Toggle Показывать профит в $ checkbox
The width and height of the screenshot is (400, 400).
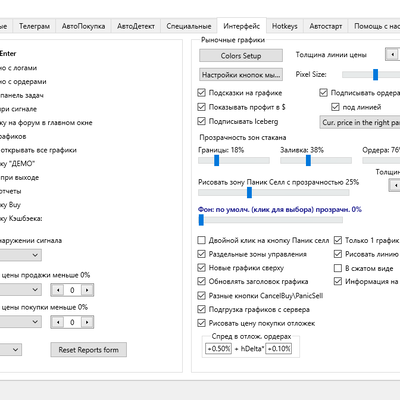tap(201, 107)
